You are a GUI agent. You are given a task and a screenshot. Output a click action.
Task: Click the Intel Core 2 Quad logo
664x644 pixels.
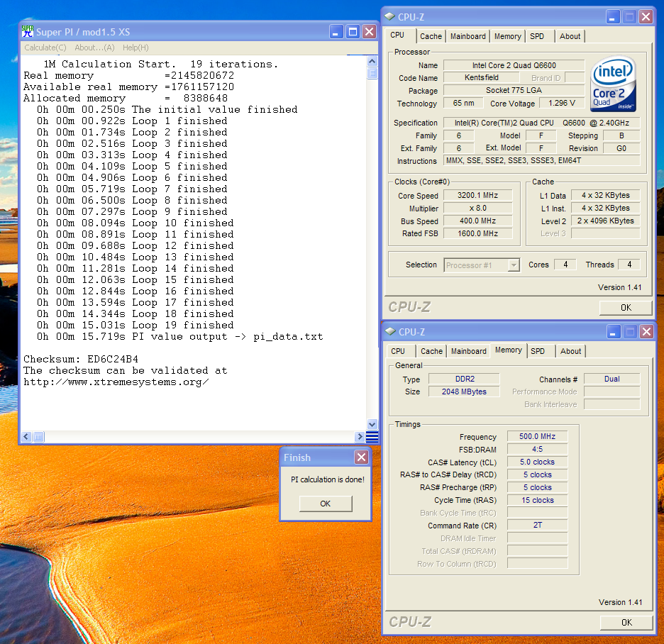[613, 84]
